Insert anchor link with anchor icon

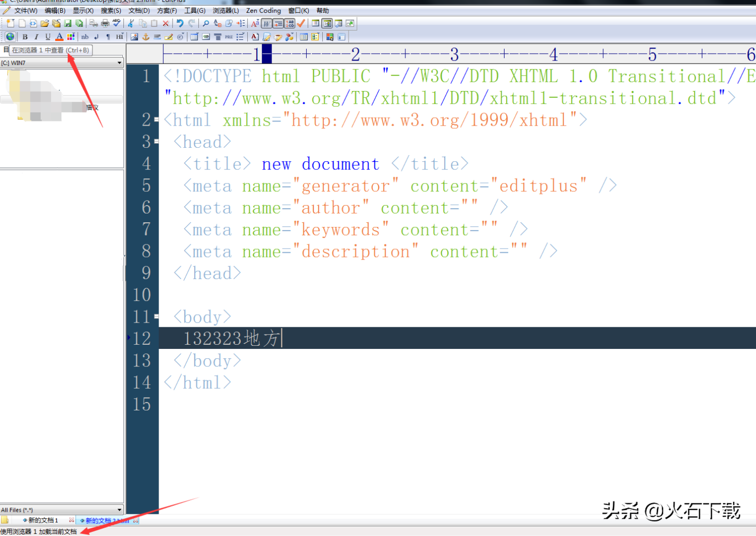(146, 37)
